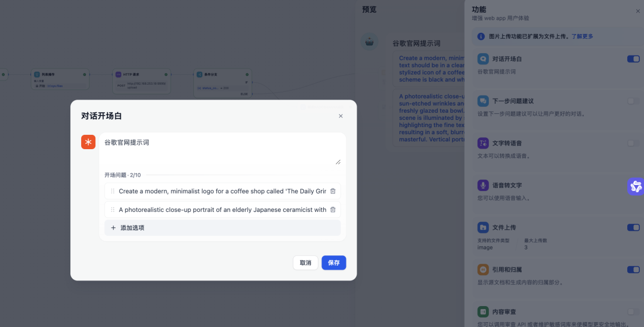The image size is (644, 327).
Task: Click 添加选项 to add an opening question
Action: point(222,227)
